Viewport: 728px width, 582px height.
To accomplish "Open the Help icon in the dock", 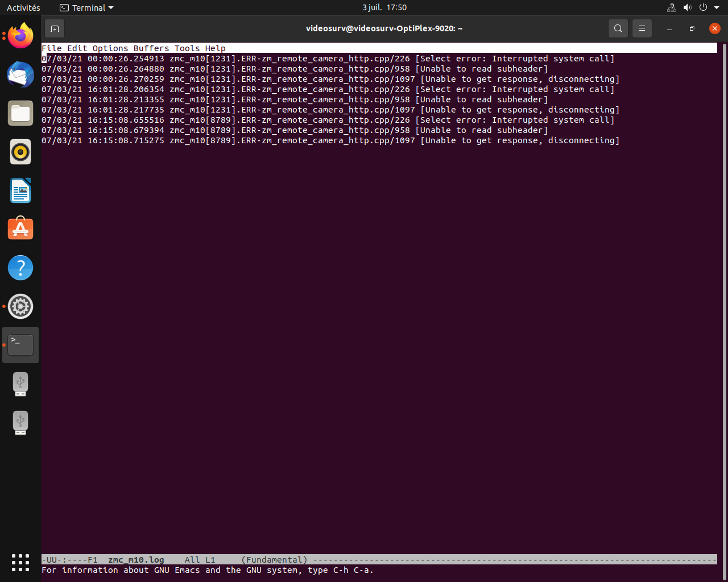I will (20, 268).
